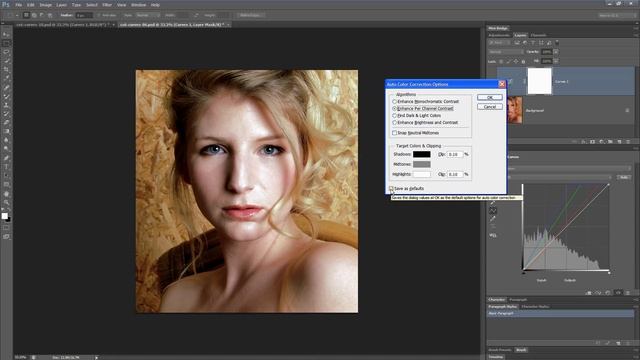Select the Dodge tool

(6, 149)
